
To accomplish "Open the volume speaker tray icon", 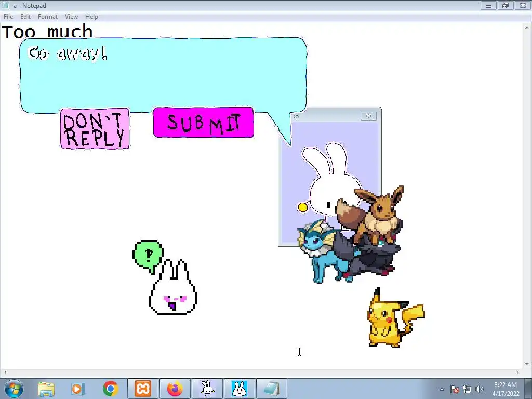I will click(x=480, y=389).
